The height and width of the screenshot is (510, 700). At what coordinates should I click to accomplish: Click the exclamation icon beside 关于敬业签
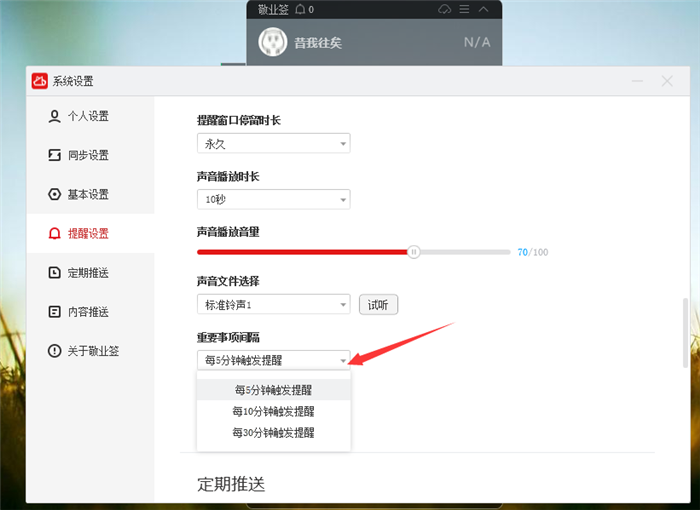point(54,351)
